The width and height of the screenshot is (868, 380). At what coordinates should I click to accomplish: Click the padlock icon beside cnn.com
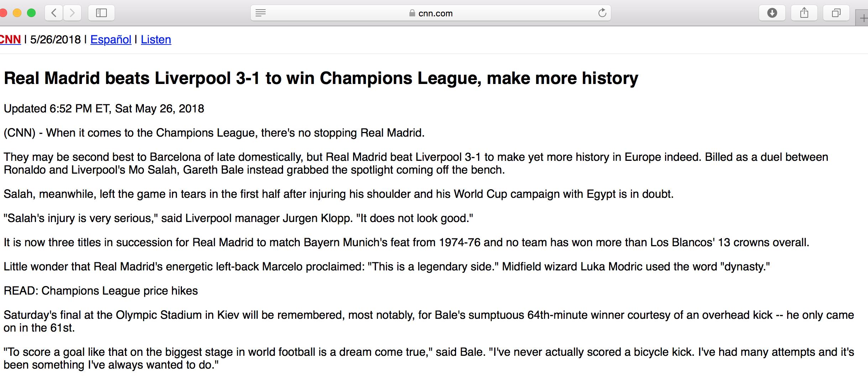(x=412, y=13)
